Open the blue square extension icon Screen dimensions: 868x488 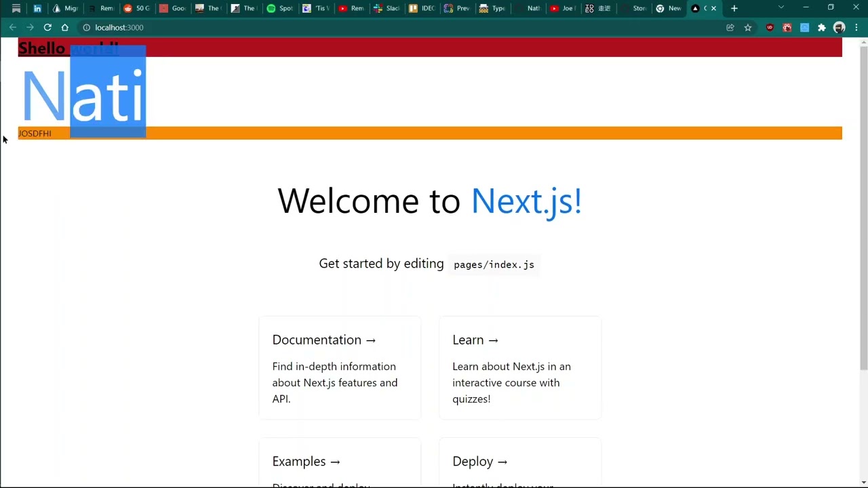tap(805, 28)
